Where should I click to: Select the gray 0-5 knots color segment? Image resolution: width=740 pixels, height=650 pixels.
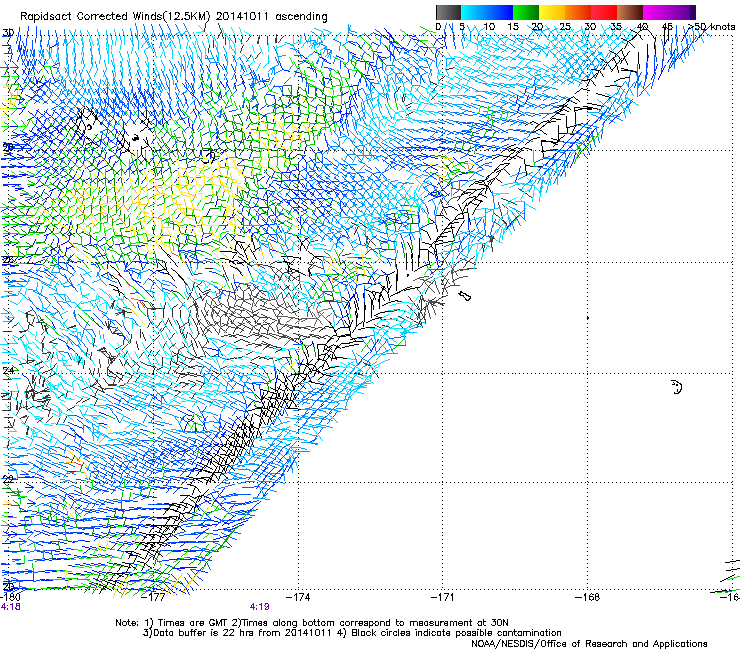point(448,12)
